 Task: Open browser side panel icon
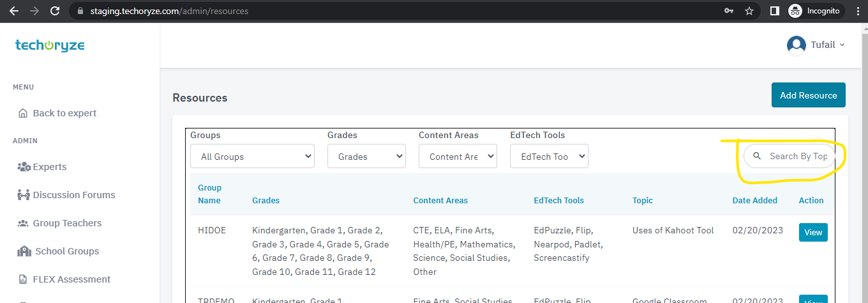click(774, 11)
